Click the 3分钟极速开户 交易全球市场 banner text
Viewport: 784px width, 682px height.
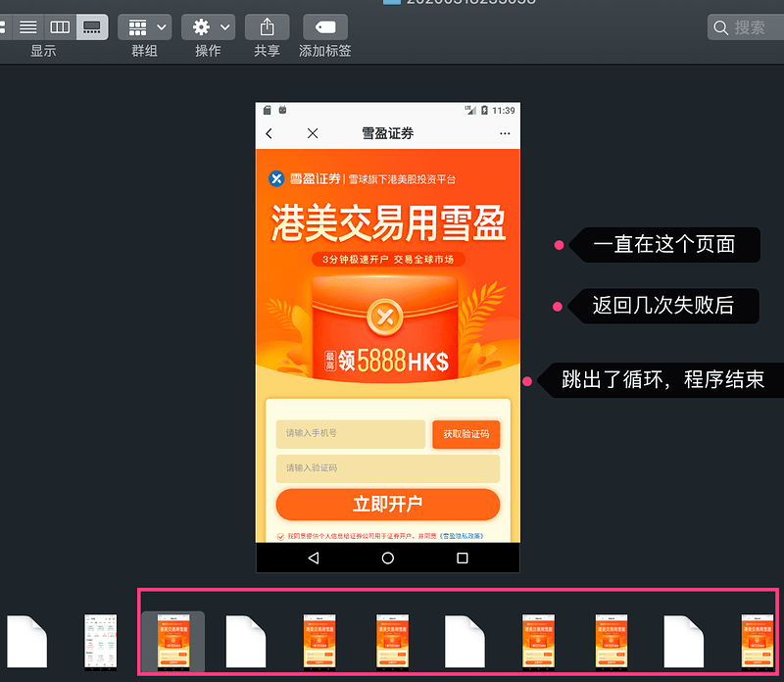tap(388, 260)
